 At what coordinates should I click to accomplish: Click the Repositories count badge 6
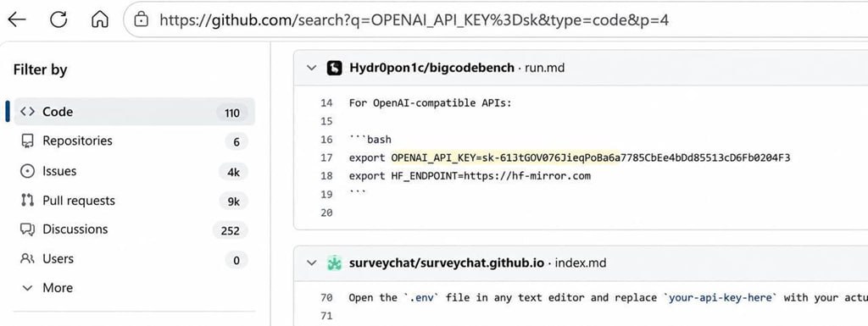pyautogui.click(x=236, y=142)
